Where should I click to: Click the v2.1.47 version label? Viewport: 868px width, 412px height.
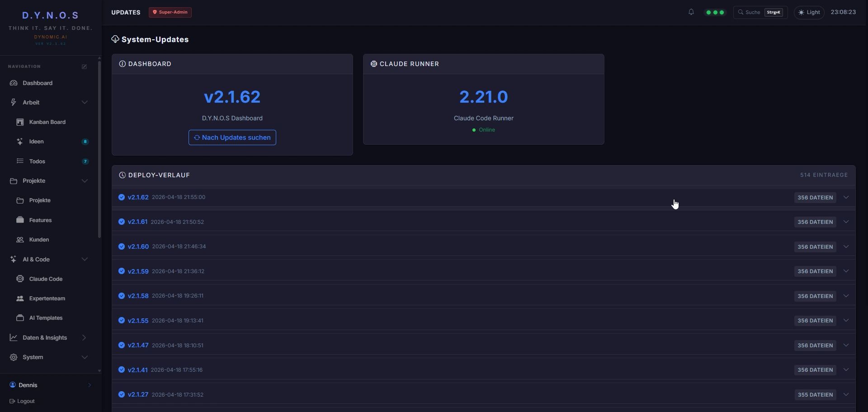point(138,345)
